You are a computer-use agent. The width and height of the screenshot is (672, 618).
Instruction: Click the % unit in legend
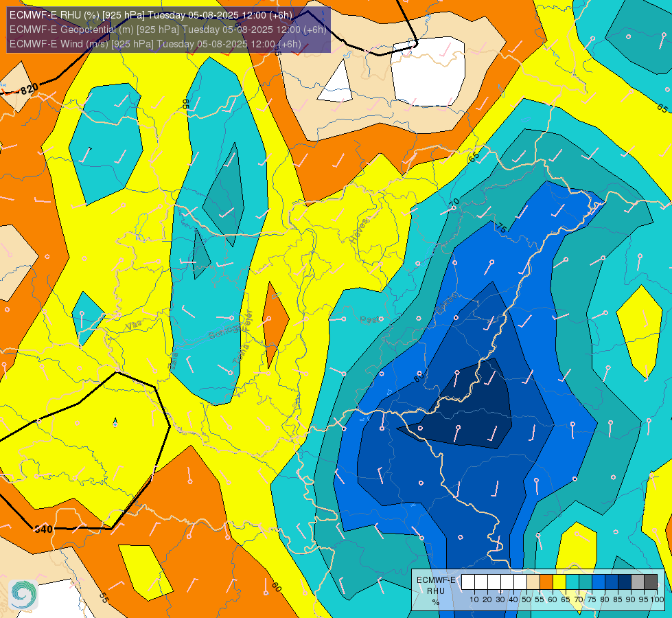pos(435,602)
